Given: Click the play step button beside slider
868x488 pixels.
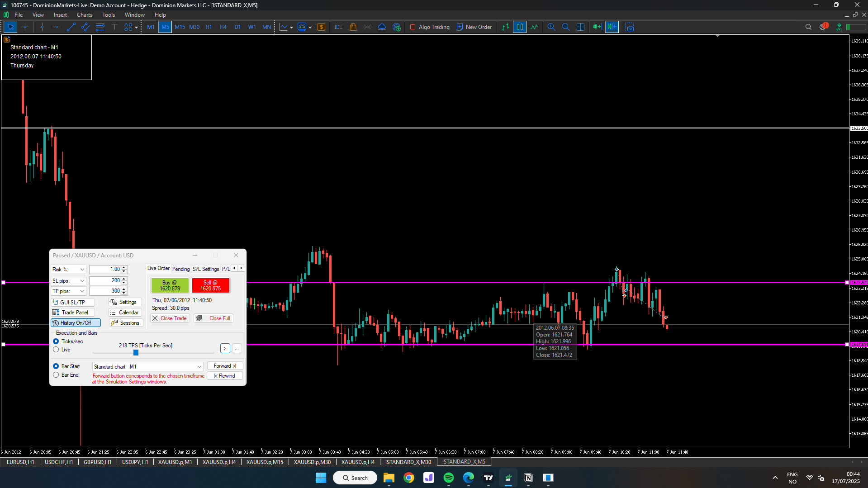Looking at the screenshot, I should click(225, 348).
